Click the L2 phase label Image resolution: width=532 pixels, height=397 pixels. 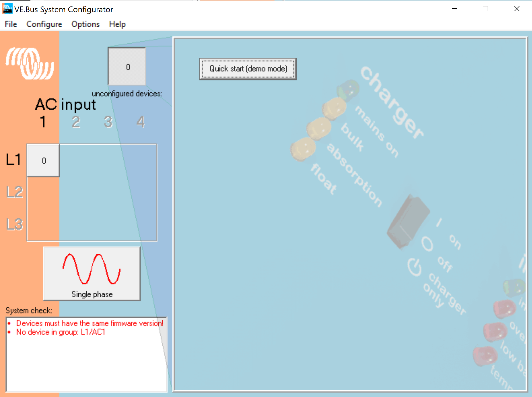(x=15, y=192)
